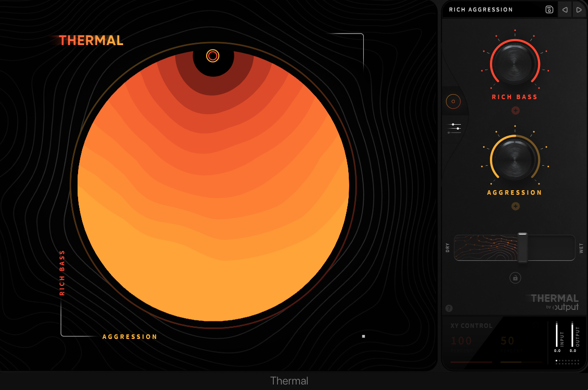Screen dimensions: 588x390
Task: Click the Dry/Wet mix slider handle
Action: 522,247
